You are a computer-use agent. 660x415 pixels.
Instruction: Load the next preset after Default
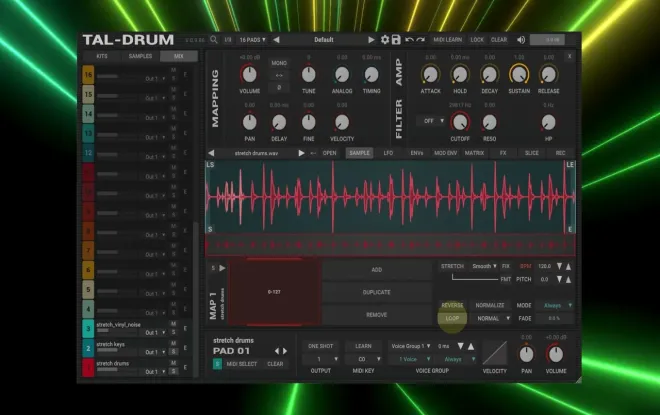click(x=371, y=40)
